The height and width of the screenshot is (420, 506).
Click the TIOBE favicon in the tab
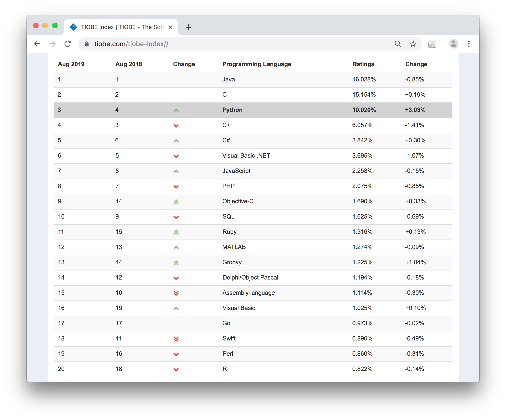tap(73, 27)
